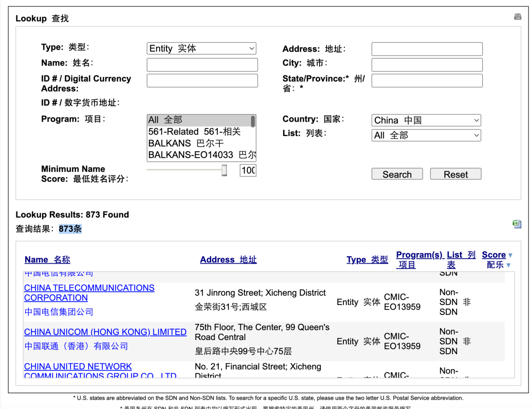Image resolution: width=532 pixels, height=409 pixels.
Task: Open the Country dropdown showing China 中国
Action: click(426, 120)
